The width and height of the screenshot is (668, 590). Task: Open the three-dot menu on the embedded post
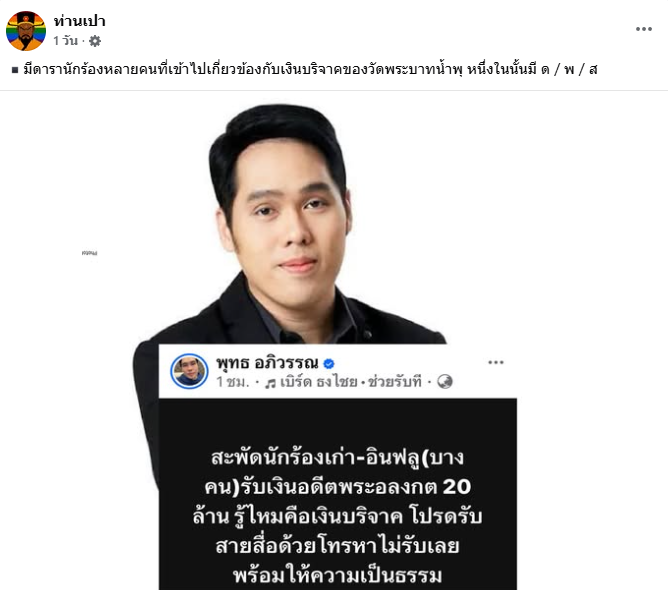click(x=496, y=363)
